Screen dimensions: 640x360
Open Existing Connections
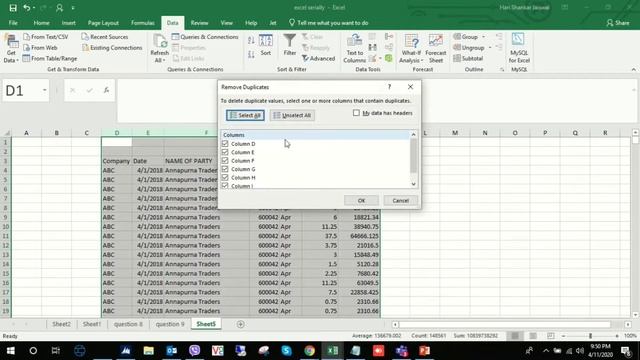[112, 48]
